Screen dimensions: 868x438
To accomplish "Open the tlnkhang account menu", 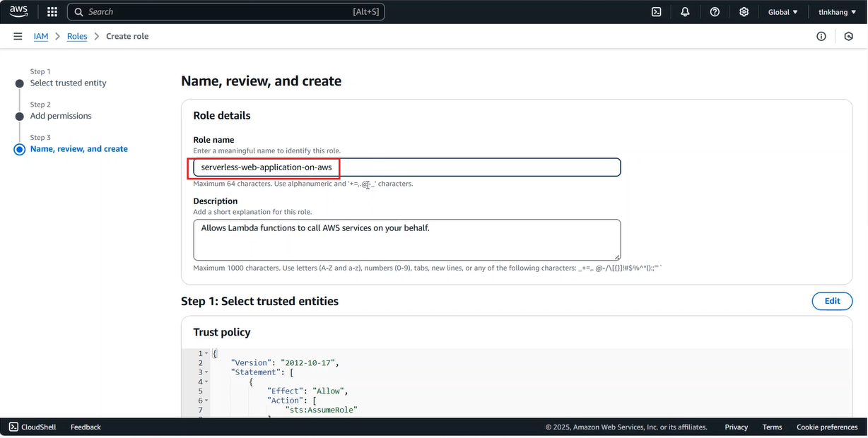I will pos(838,12).
